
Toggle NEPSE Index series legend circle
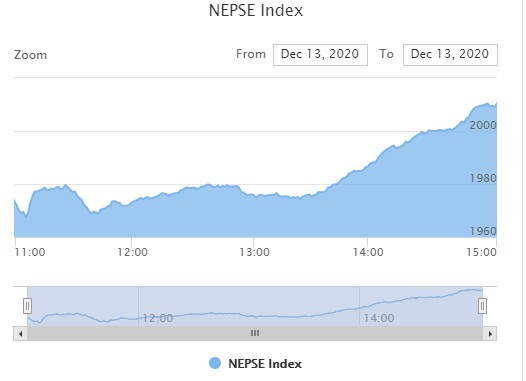[215, 363]
